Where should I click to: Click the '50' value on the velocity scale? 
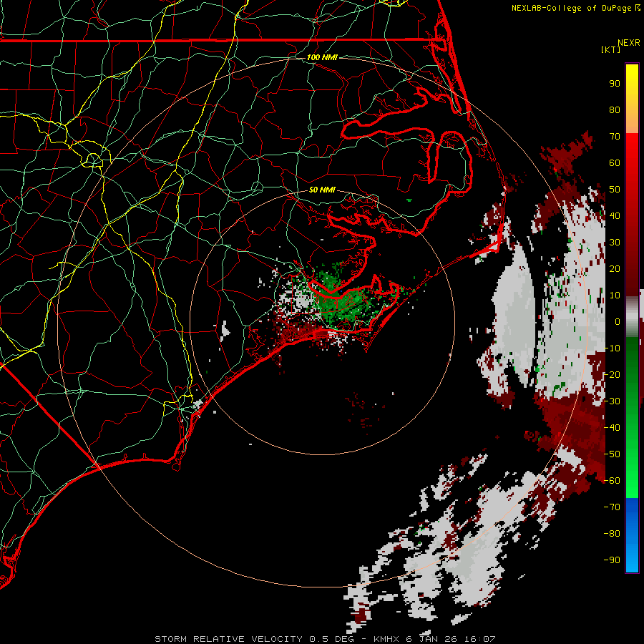[x=615, y=190]
